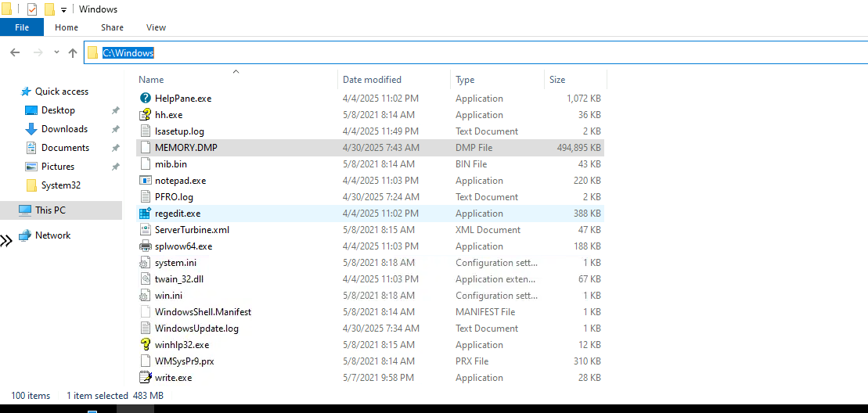Click the Forward navigation arrow
Viewport: 868px width, 413px height.
38,52
